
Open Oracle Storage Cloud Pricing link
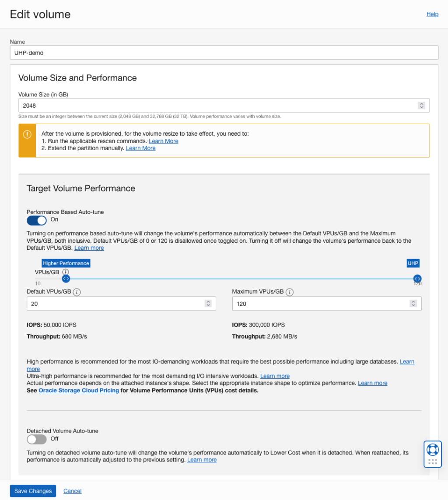coord(79,390)
